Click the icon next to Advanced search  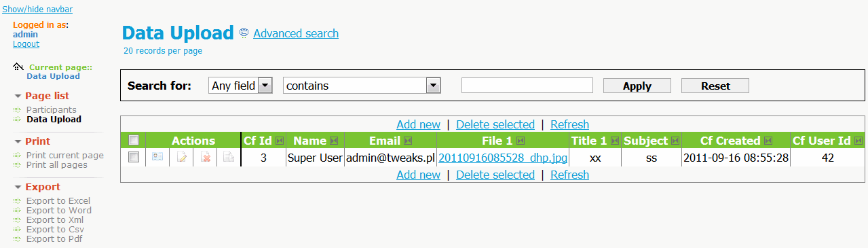(x=244, y=33)
